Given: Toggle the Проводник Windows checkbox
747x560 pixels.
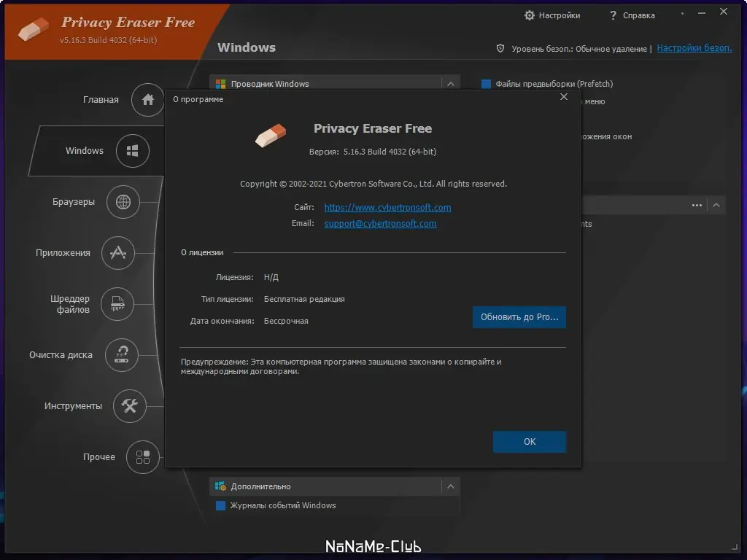Looking at the screenshot, I should (x=220, y=83).
